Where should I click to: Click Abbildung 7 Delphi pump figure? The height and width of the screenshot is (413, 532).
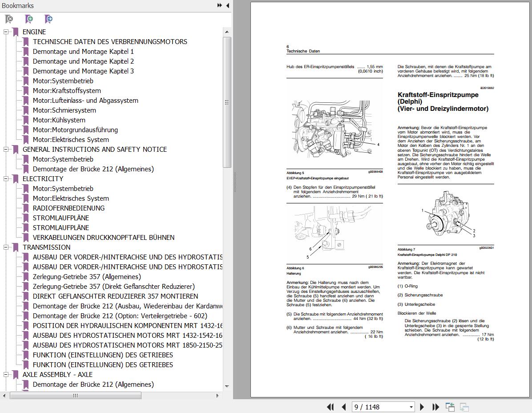pos(447,214)
